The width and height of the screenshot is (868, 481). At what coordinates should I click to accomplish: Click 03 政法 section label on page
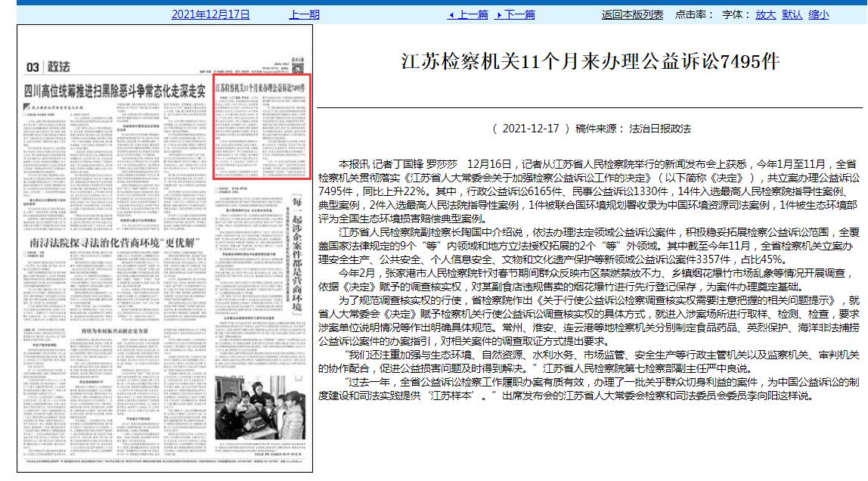(48, 67)
